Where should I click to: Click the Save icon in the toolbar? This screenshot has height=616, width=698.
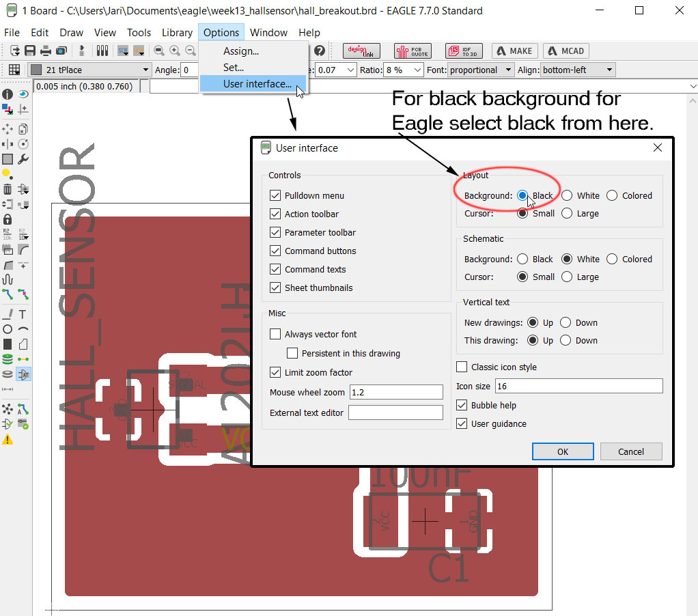pyautogui.click(x=30, y=51)
